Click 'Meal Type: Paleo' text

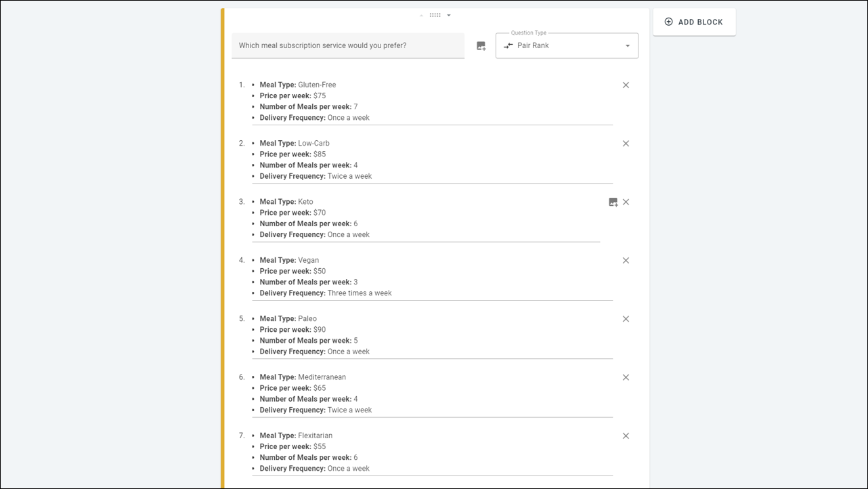point(288,318)
